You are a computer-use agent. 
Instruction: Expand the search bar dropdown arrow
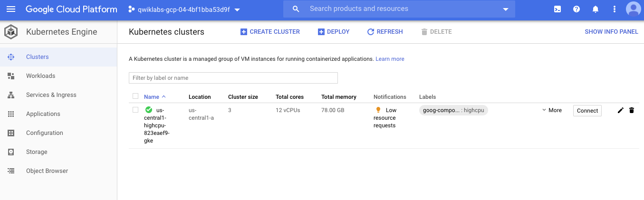click(505, 9)
